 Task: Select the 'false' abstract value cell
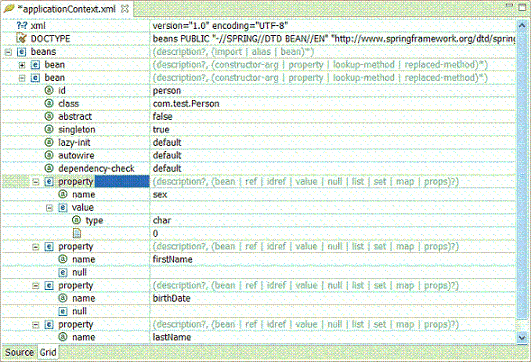333,116
